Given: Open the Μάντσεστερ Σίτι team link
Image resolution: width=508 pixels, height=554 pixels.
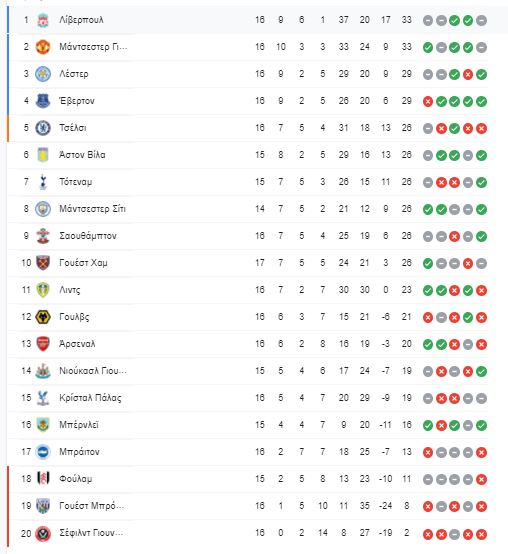Looking at the screenshot, I should [92, 209].
